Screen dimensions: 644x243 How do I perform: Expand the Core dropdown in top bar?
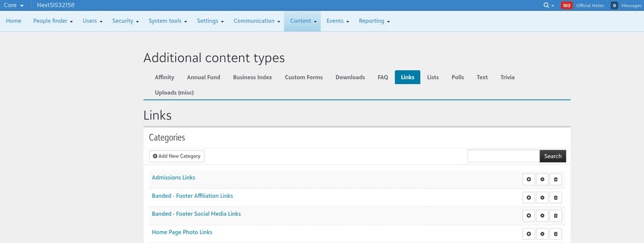tap(14, 5)
